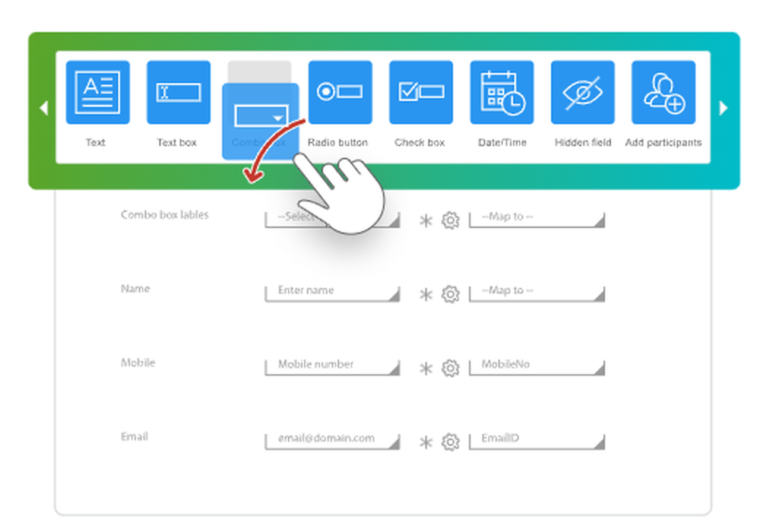Click the Hidden field caption
Viewport: 760px width, 532px height.
pyautogui.click(x=583, y=142)
